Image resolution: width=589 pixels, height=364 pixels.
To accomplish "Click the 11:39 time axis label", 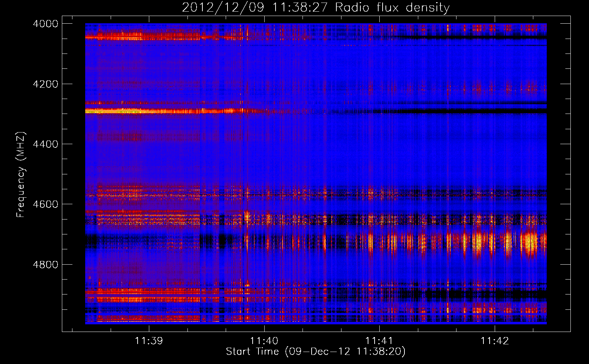I will 149,341.
